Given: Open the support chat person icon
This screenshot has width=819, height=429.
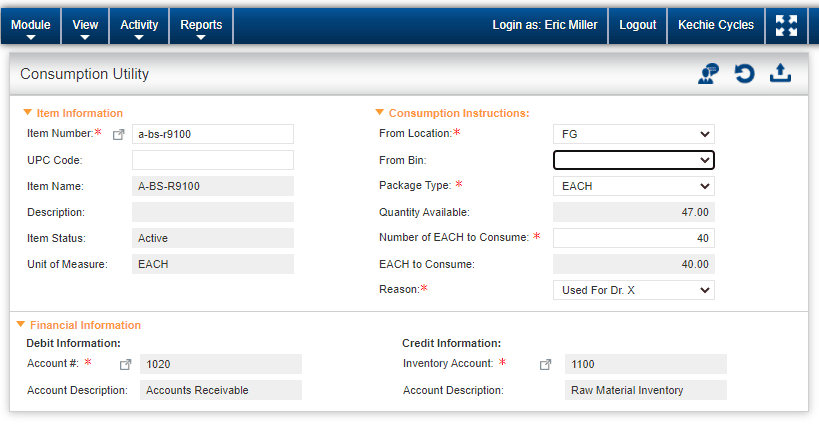Looking at the screenshot, I should [x=708, y=74].
